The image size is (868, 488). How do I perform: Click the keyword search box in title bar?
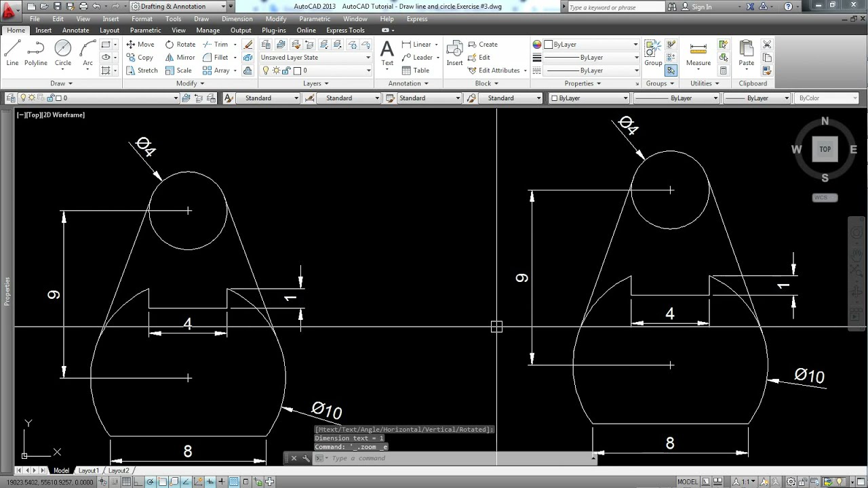coord(616,7)
